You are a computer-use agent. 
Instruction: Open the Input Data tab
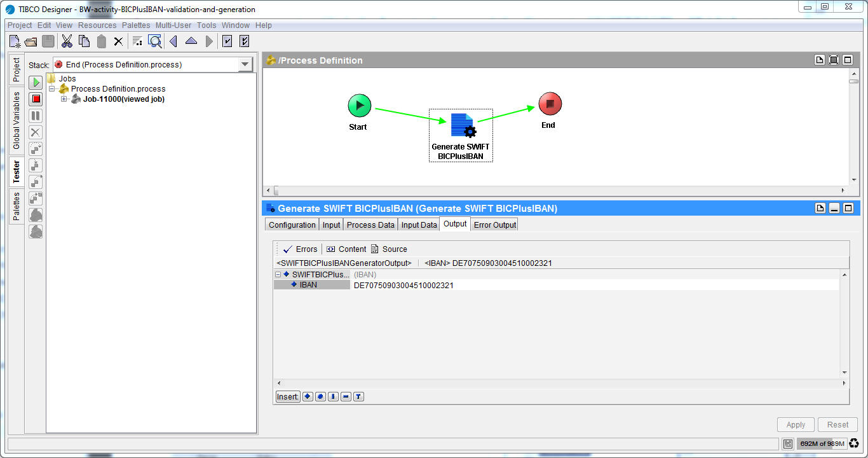419,225
